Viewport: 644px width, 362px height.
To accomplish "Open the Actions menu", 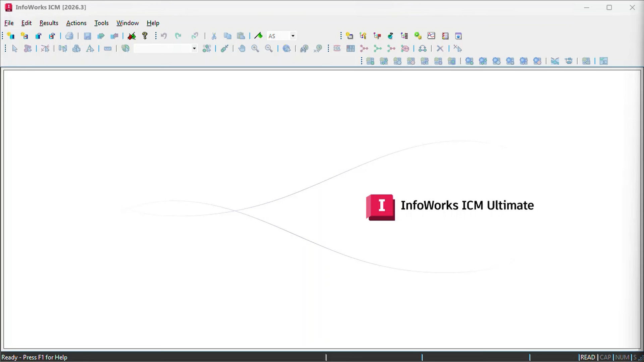I will 76,23.
